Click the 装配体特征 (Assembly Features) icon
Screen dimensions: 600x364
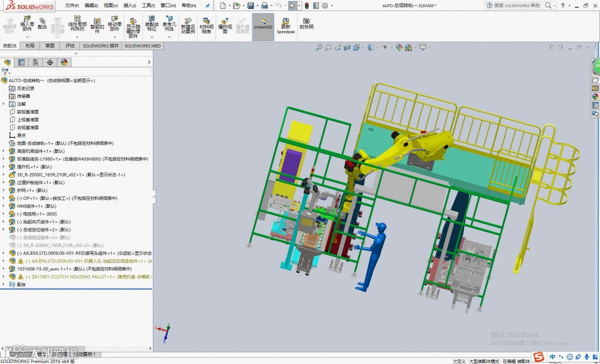point(152,23)
